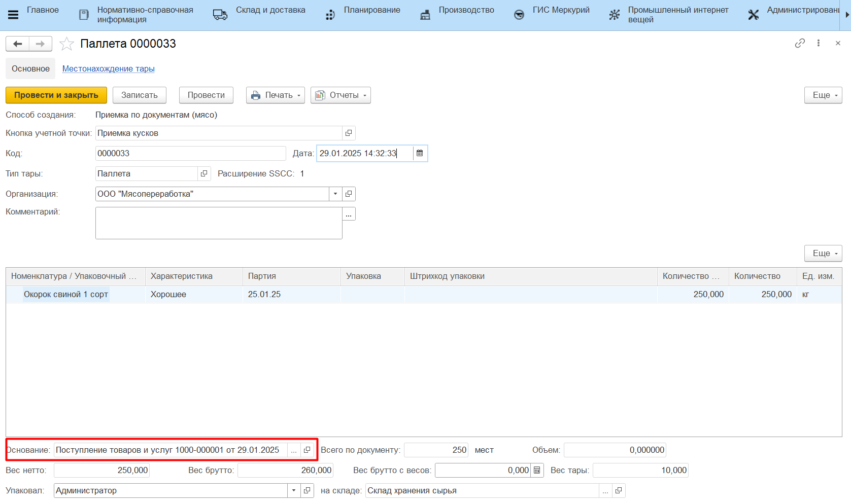The height and width of the screenshot is (504, 851).
Task: Click the three-dot vertical options icon
Action: (819, 44)
